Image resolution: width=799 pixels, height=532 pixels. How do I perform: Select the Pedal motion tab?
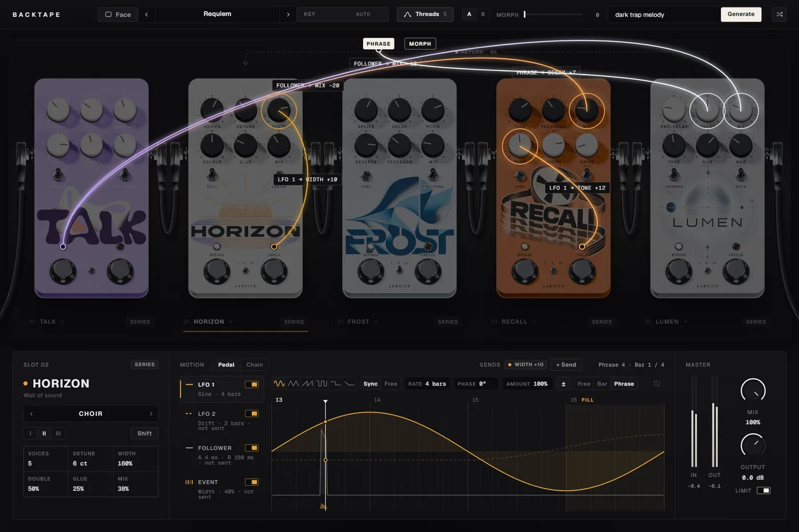(x=226, y=365)
